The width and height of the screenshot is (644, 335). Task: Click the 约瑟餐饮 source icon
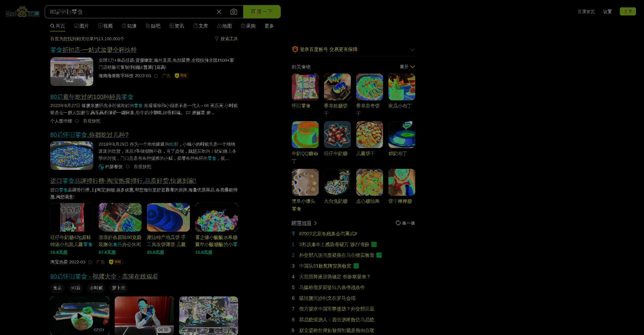point(101,166)
